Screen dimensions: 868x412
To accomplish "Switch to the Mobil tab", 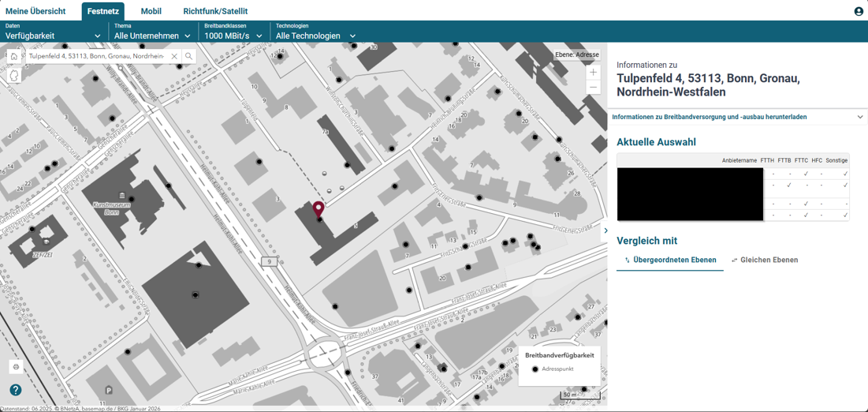I will point(151,11).
